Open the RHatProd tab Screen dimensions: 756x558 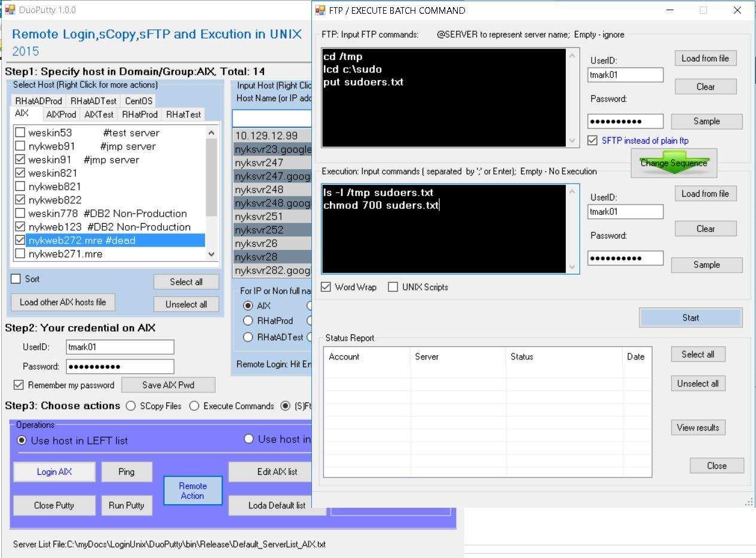(140, 114)
